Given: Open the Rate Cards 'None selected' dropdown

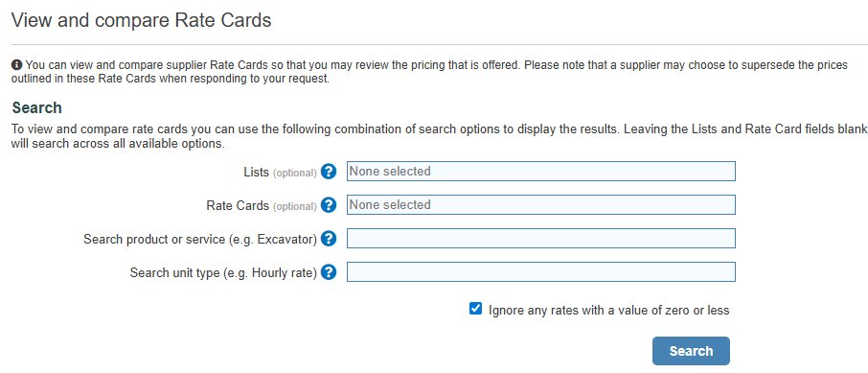Looking at the screenshot, I should 541,204.
